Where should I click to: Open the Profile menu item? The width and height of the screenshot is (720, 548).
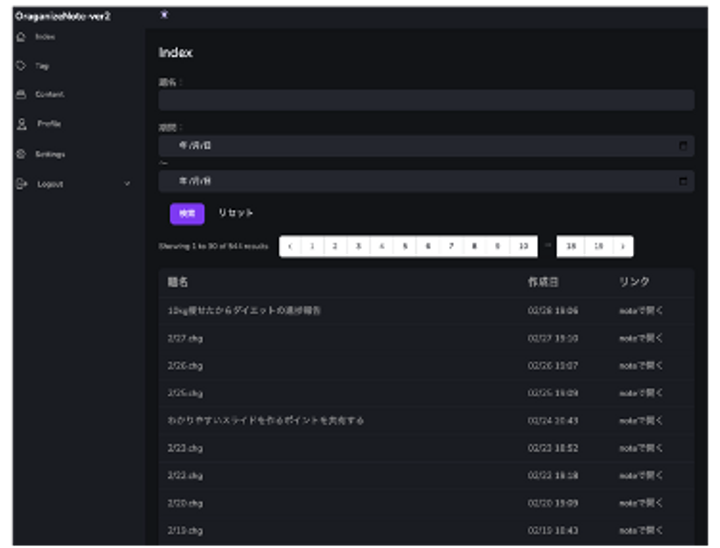pyautogui.click(x=49, y=124)
